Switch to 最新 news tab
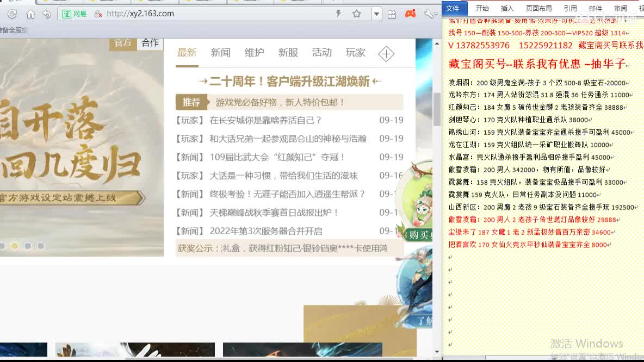 click(x=187, y=53)
